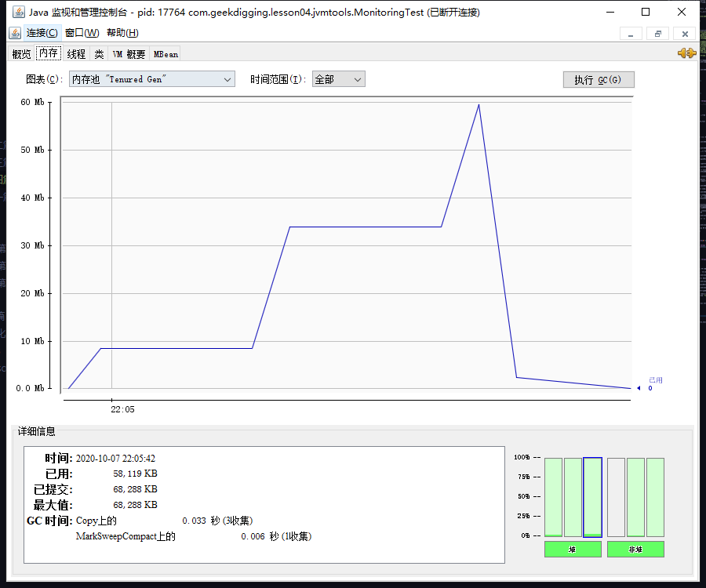The width and height of the screenshot is (706, 588).
Task: Click the Java cup icon in menu bar
Action: [x=15, y=33]
